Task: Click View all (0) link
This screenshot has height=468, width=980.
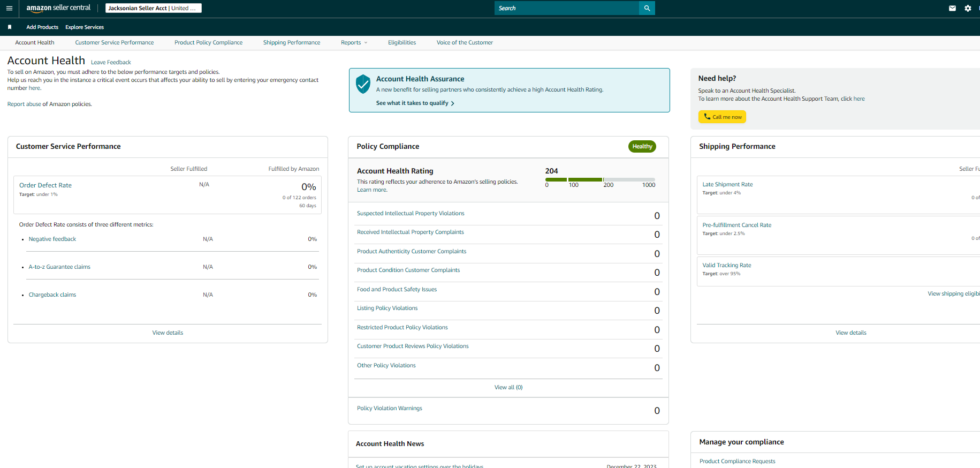Action: pyautogui.click(x=508, y=387)
